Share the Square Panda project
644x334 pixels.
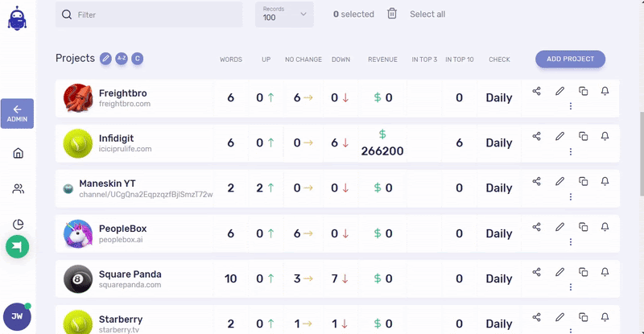click(x=536, y=272)
